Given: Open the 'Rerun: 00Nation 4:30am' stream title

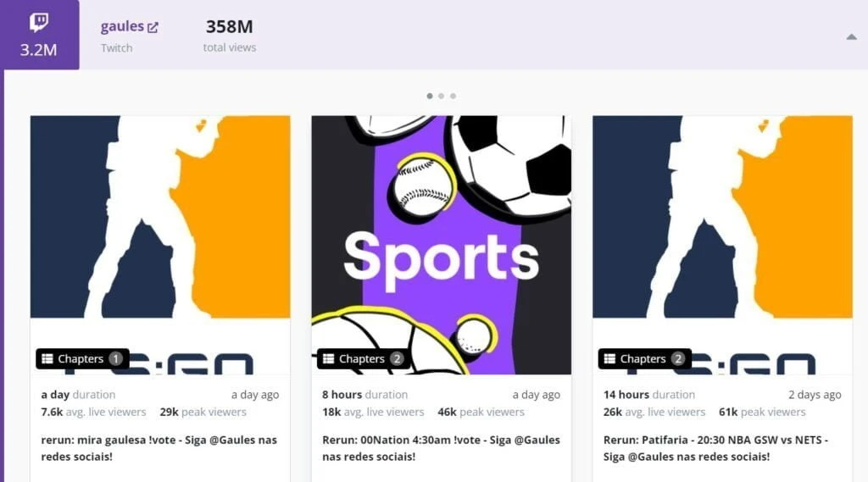Looking at the screenshot, I should [x=441, y=448].
